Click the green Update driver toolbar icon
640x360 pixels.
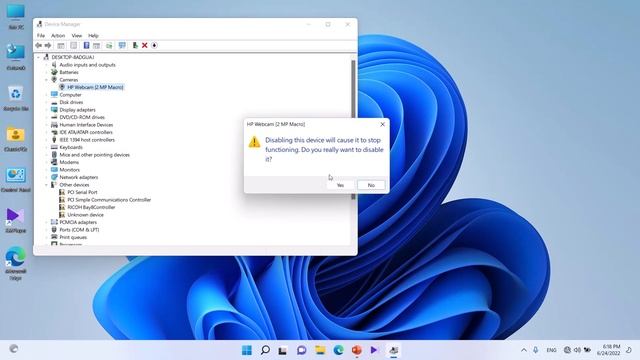[135, 45]
